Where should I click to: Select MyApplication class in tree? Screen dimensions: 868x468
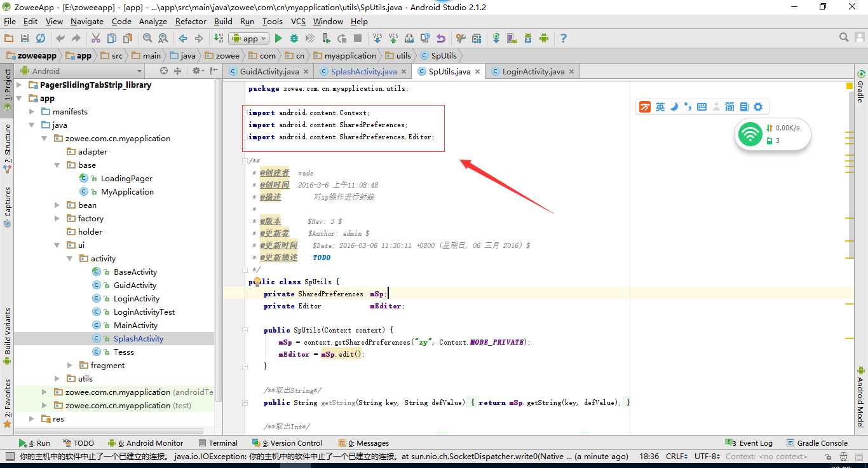click(x=127, y=191)
